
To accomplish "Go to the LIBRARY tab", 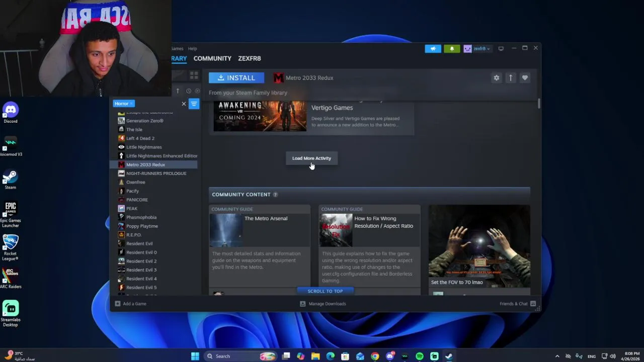I will (x=179, y=58).
